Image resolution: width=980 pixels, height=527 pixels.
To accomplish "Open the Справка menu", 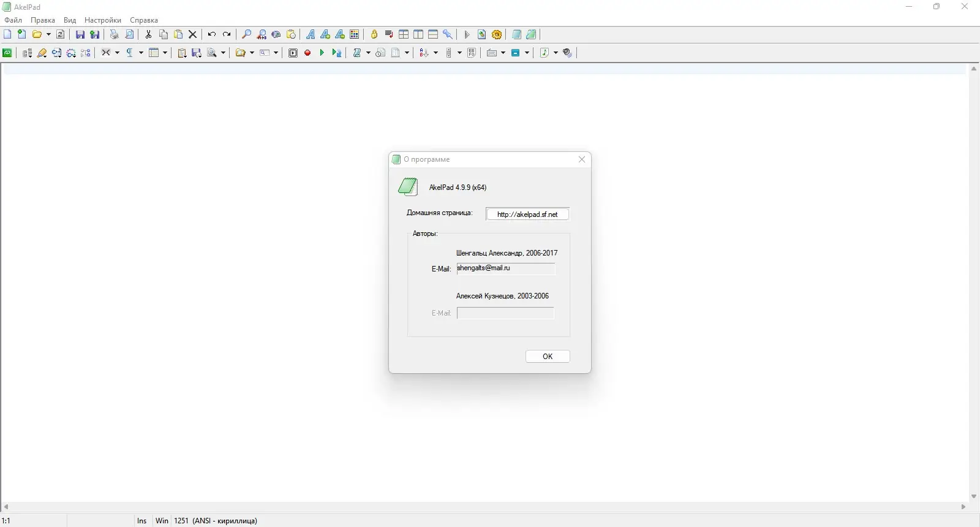I will click(144, 20).
